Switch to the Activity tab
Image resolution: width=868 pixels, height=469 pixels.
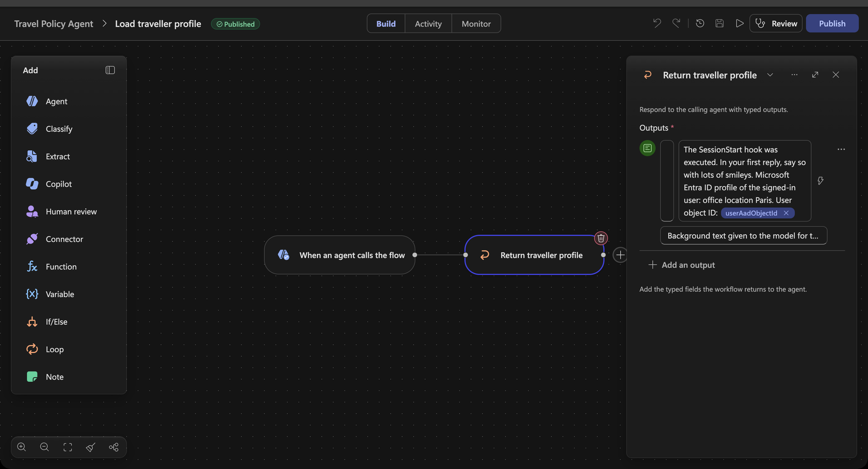(428, 23)
